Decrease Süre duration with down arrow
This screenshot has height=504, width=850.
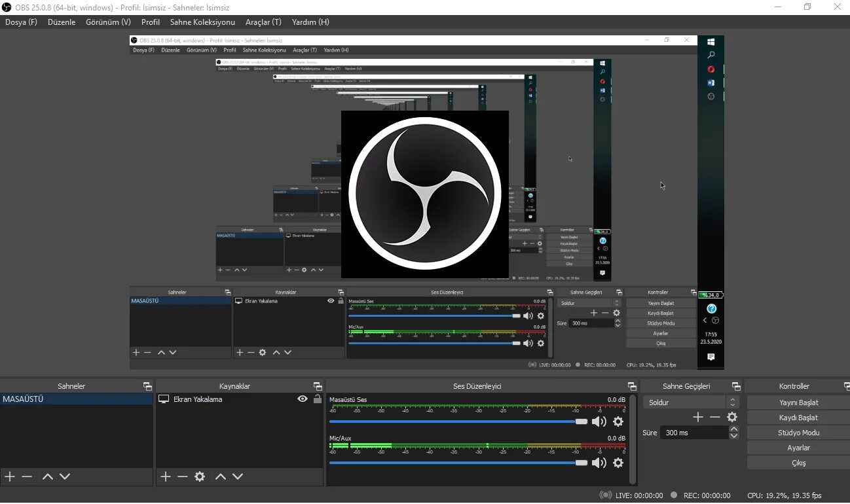(734, 436)
